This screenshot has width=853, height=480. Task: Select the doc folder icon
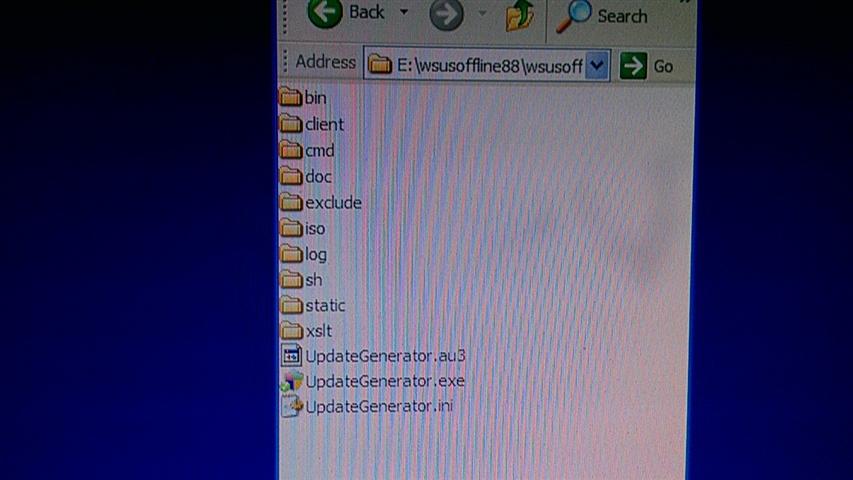[290, 176]
